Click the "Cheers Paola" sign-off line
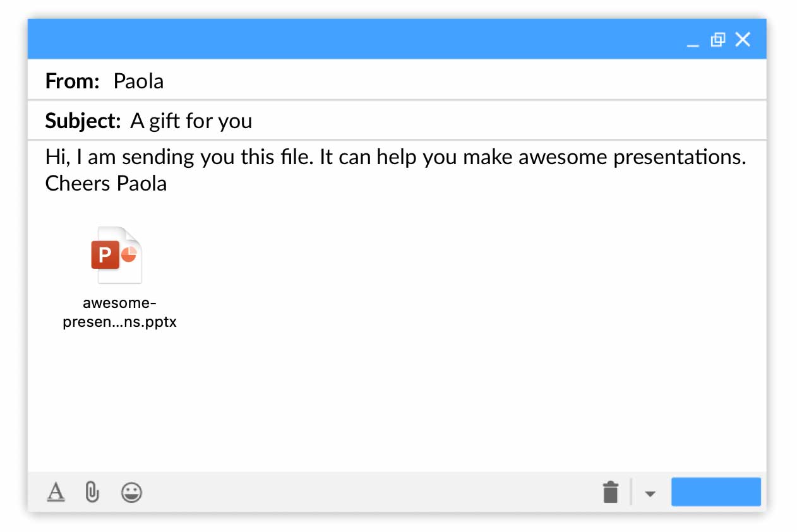 pyautogui.click(x=106, y=183)
